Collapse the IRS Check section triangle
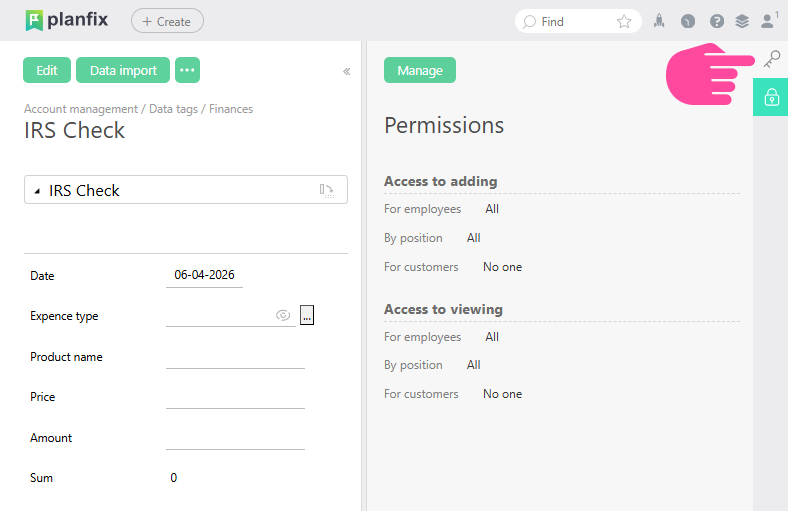The width and height of the screenshot is (788, 511). click(x=38, y=190)
